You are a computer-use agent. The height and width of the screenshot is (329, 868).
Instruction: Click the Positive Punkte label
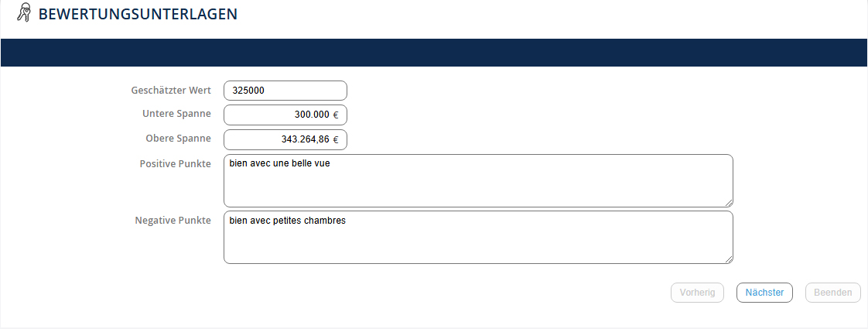175,164
